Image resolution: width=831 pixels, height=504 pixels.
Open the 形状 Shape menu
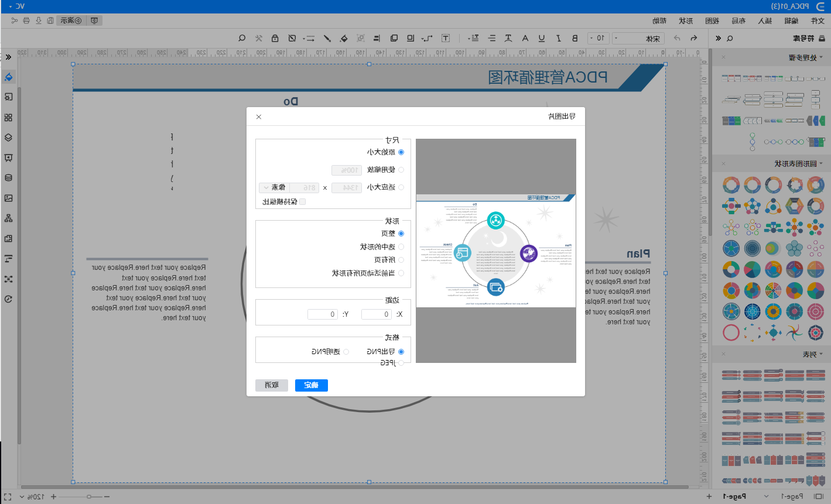686,20
